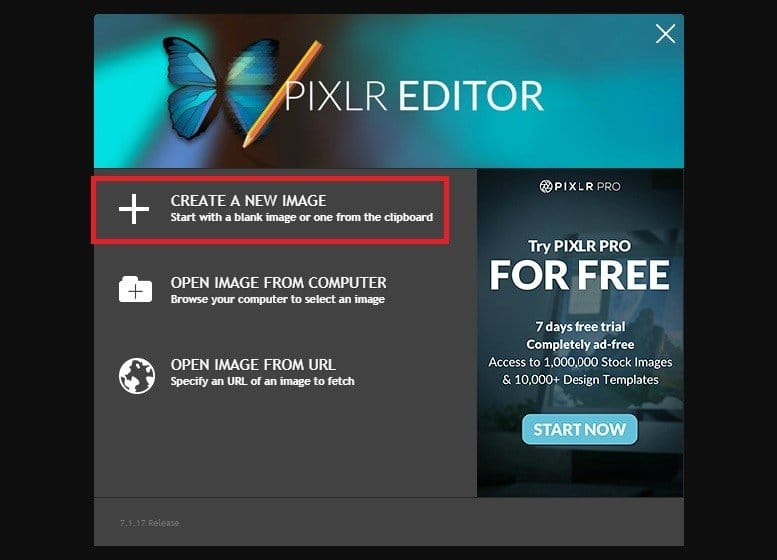The width and height of the screenshot is (777, 560).
Task: Click the folder icon to browse computer
Action: 135,289
